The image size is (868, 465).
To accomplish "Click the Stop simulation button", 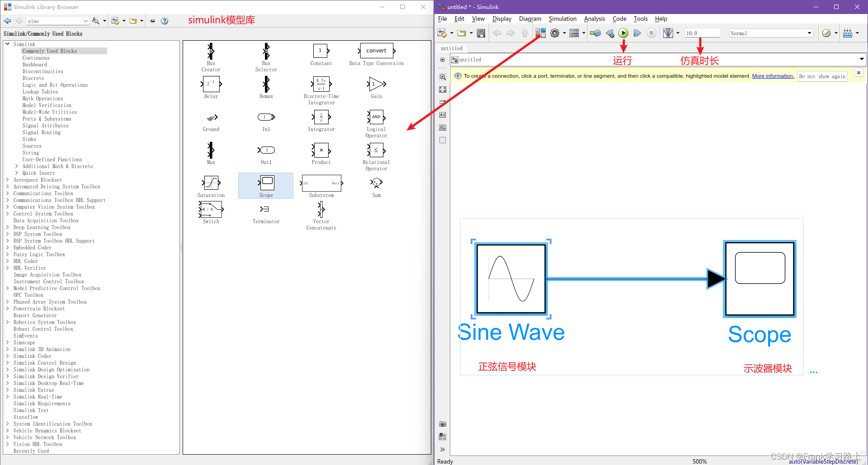I will pos(651,33).
